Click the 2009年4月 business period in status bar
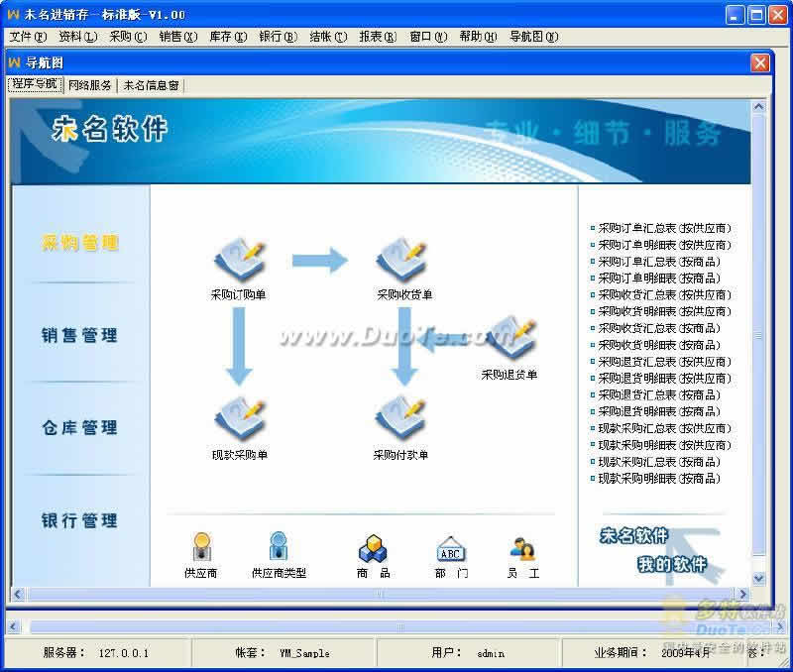Viewport: 793px width, 672px height. [x=685, y=653]
